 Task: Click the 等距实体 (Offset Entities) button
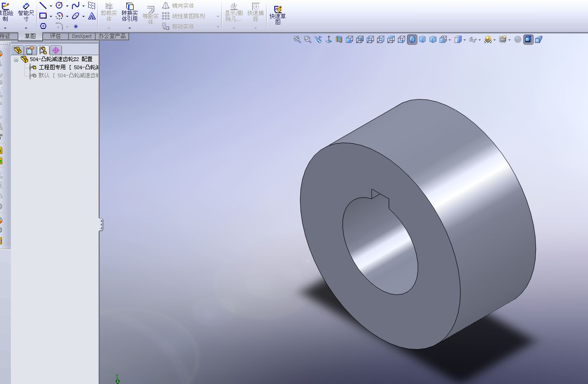pos(150,15)
